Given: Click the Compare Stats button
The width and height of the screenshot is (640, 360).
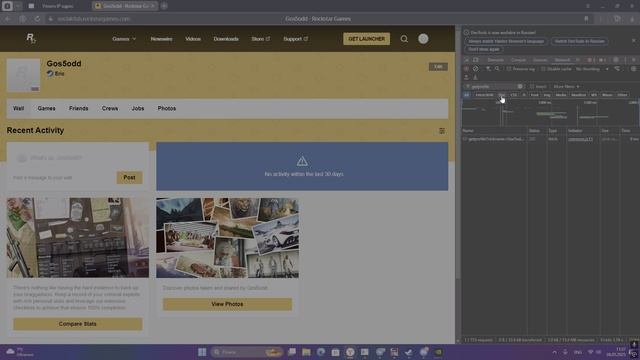Looking at the screenshot, I should (x=78, y=324).
